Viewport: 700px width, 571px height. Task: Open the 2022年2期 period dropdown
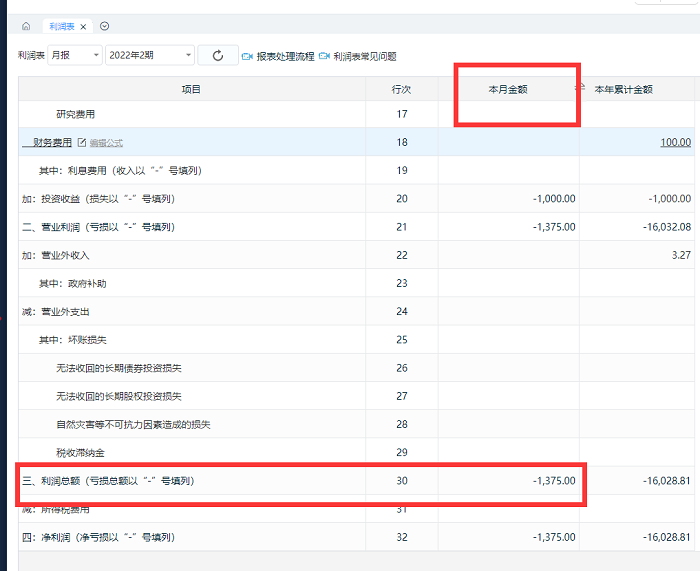(x=149, y=56)
